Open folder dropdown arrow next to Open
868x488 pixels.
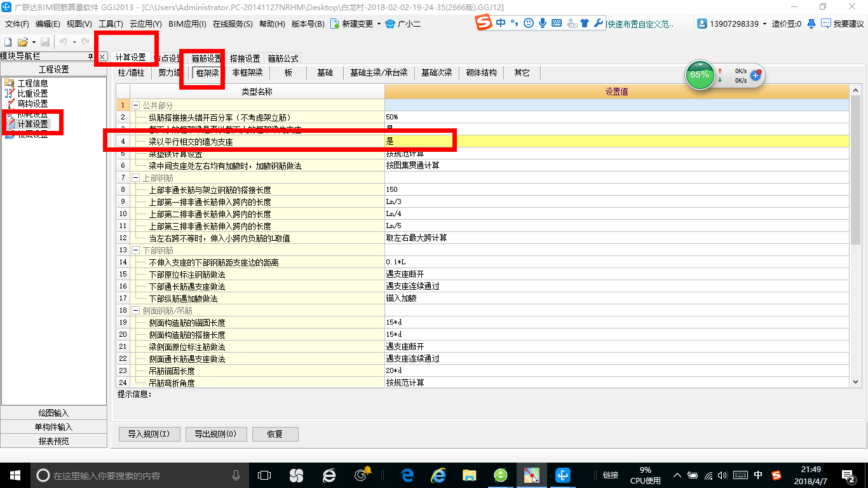coord(34,42)
